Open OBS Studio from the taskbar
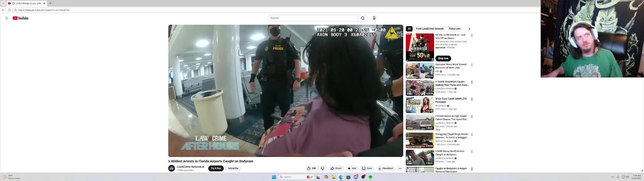Screen dimensions: 644x181 click(363, 177)
